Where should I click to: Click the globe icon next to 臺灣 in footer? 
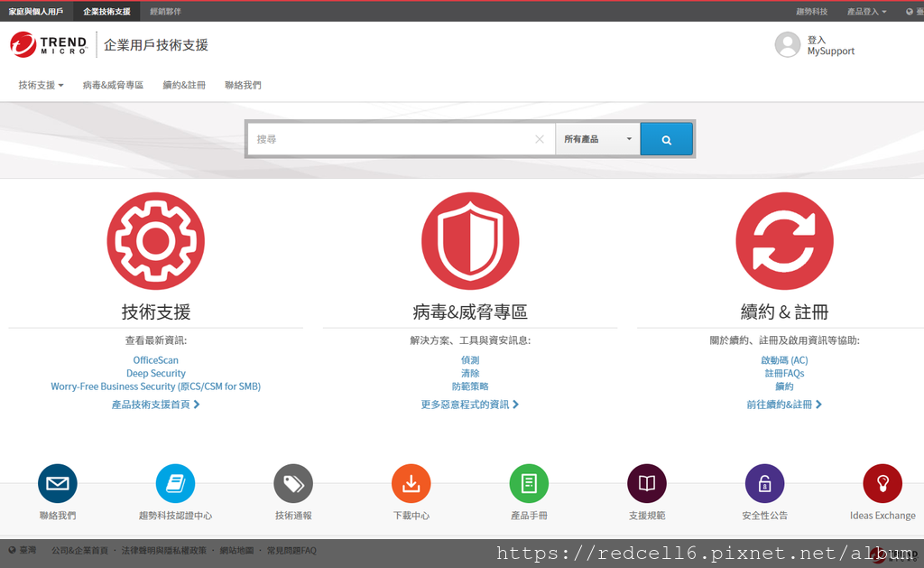click(x=12, y=550)
